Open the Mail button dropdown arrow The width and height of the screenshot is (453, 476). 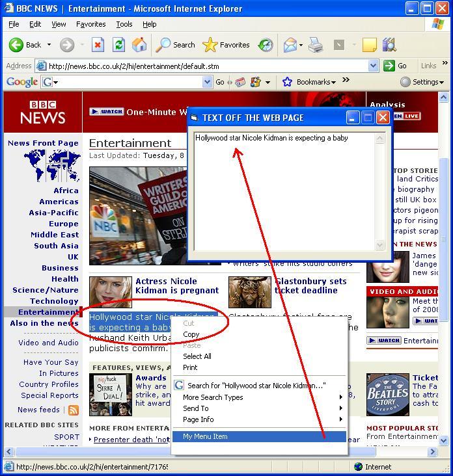coord(301,45)
